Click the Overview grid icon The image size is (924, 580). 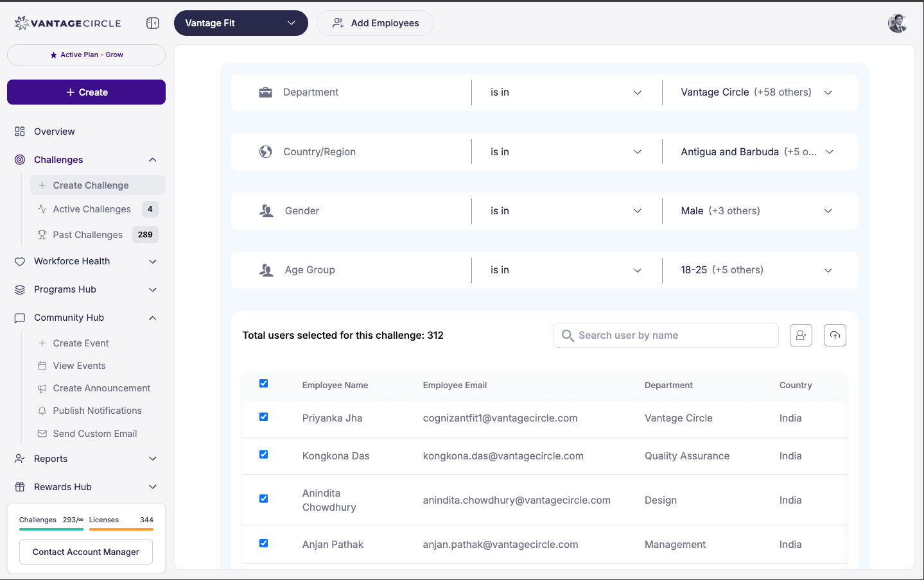click(x=20, y=132)
